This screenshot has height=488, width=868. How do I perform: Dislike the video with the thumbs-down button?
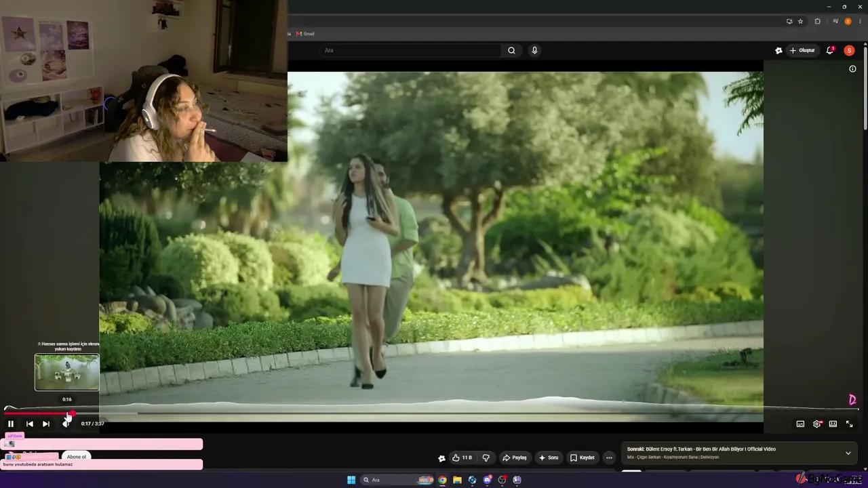pyautogui.click(x=486, y=457)
